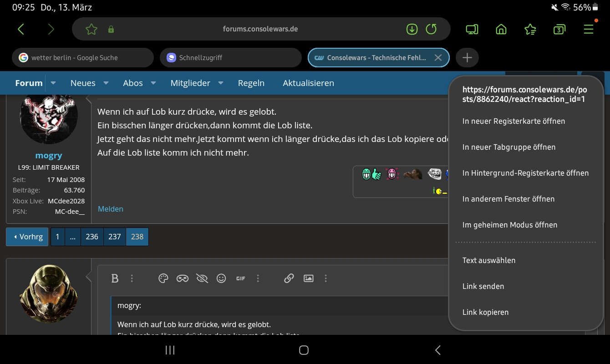Screen dimensions: 610x364
Task: Report the post with Melden
Action: 111,209
